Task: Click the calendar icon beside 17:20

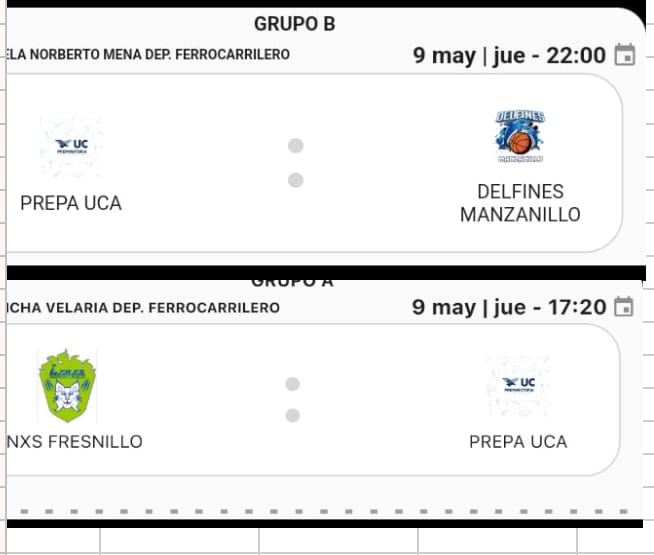Action: pyautogui.click(x=624, y=306)
